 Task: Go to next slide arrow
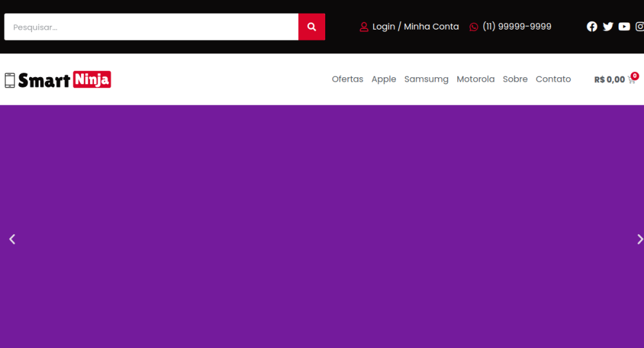639,239
